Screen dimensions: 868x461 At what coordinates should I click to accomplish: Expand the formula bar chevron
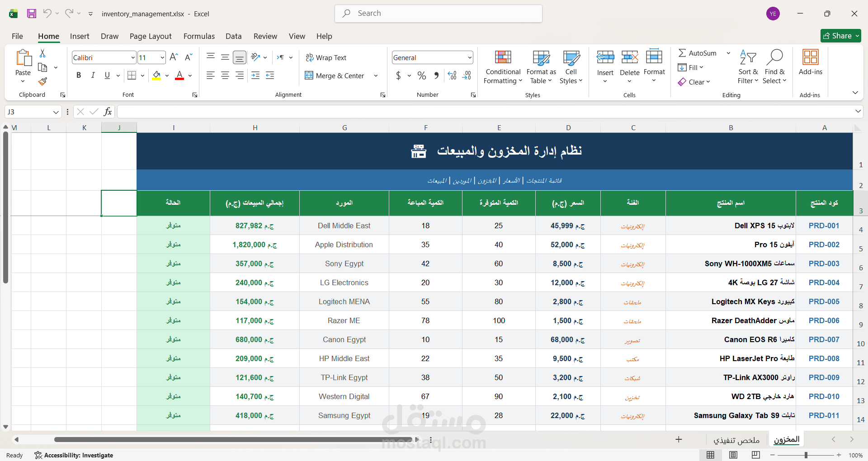coord(858,111)
